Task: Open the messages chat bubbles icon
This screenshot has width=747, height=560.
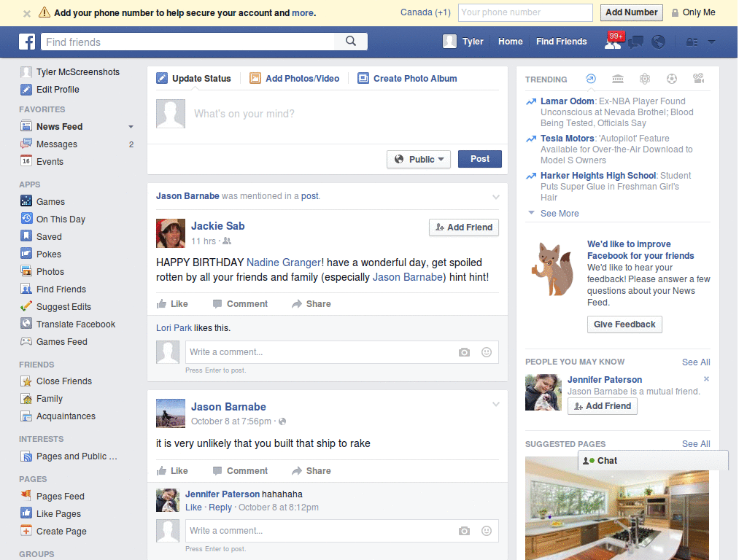Action: tap(635, 42)
